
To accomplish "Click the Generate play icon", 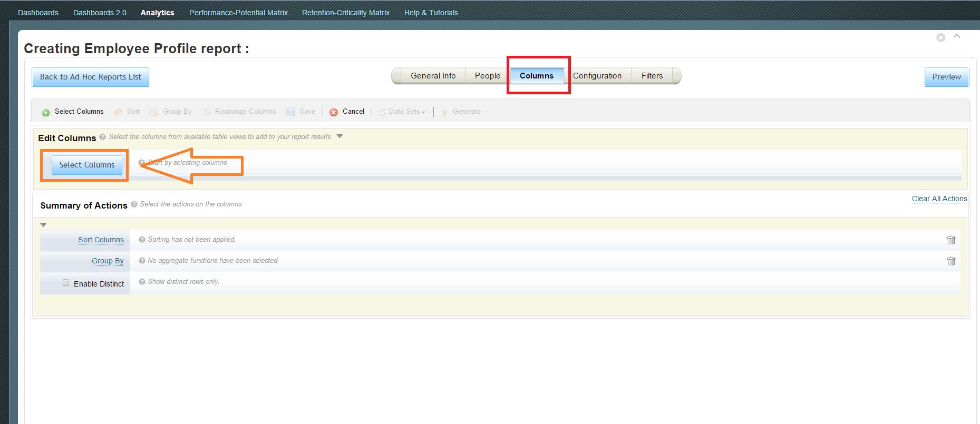I will tap(445, 112).
